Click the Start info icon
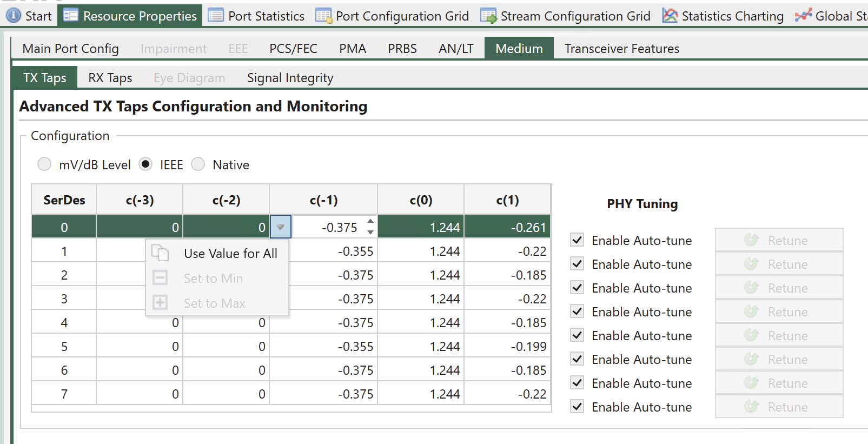The width and height of the screenshot is (868, 444). pyautogui.click(x=13, y=16)
